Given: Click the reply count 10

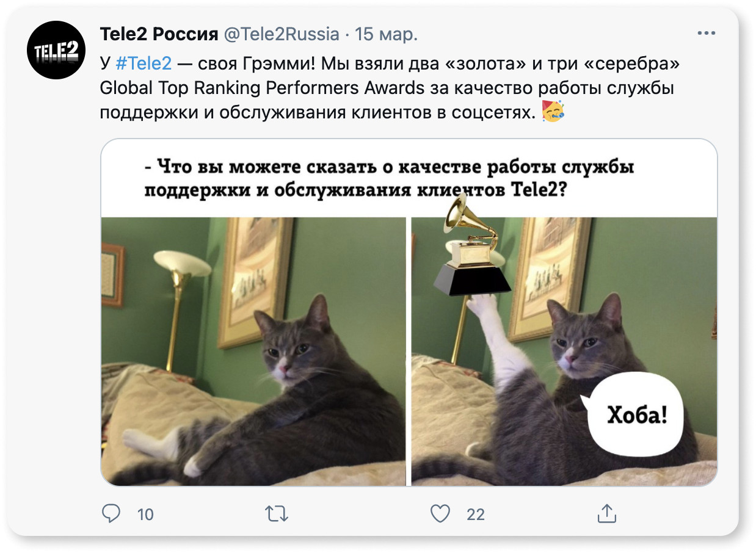Looking at the screenshot, I should pos(145,515).
